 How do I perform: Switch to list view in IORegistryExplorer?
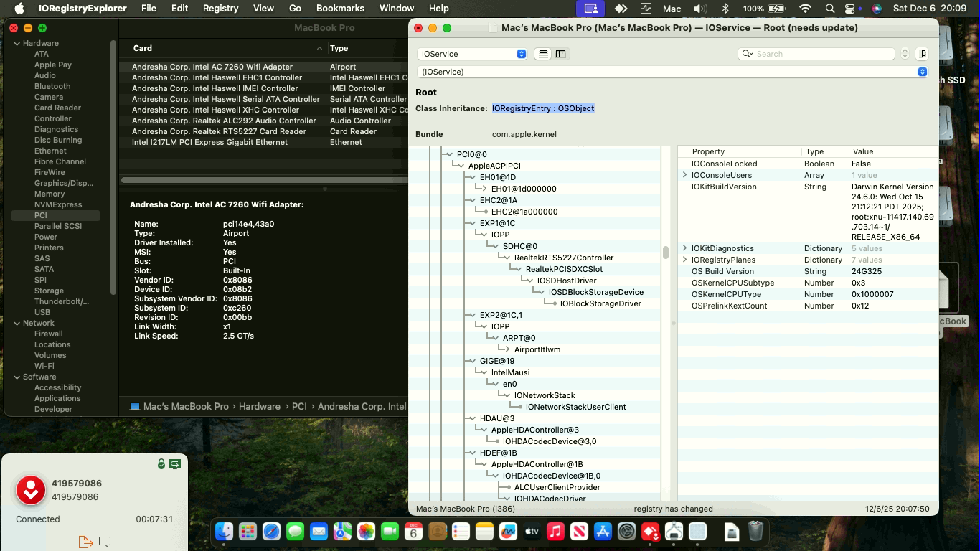pos(543,54)
